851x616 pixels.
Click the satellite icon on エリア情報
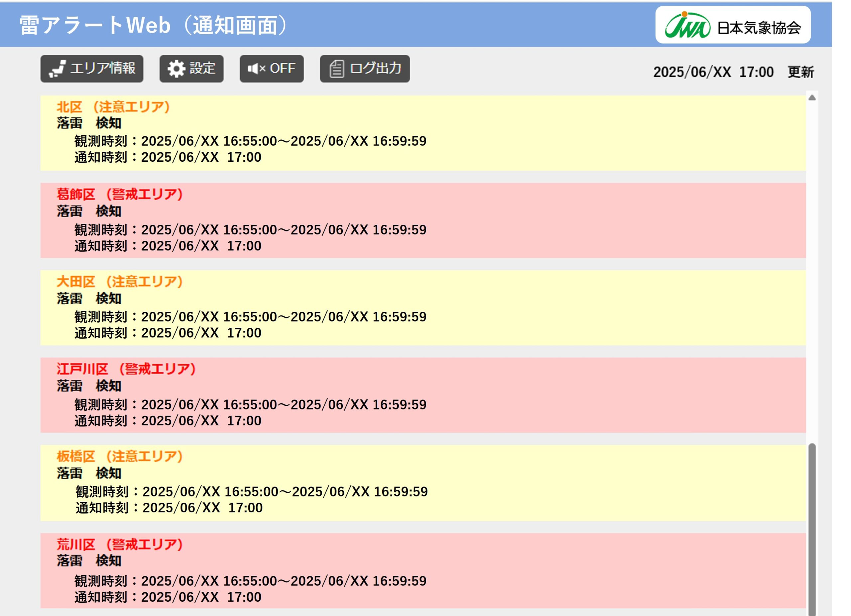(58, 69)
